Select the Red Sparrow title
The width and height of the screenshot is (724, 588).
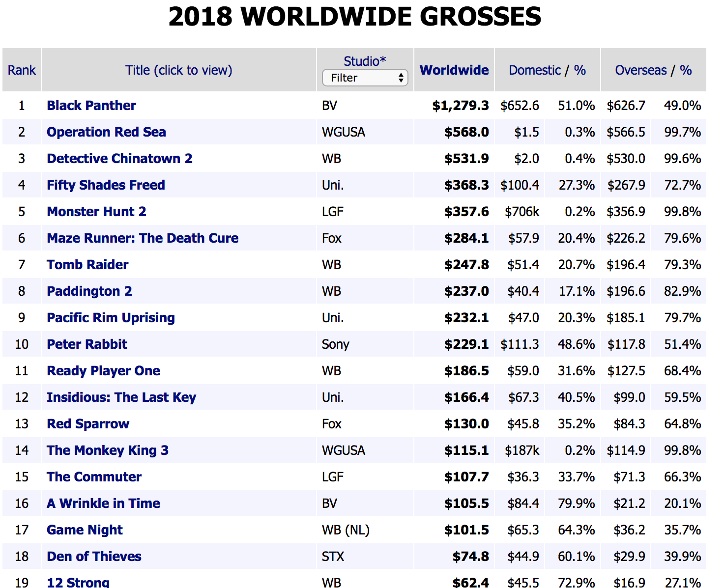coord(87,423)
